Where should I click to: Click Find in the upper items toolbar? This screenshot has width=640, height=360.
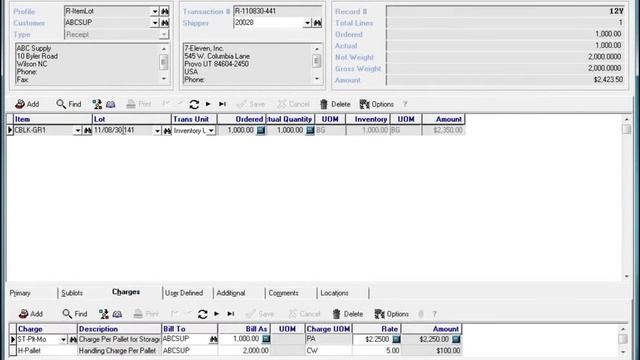tap(69, 104)
